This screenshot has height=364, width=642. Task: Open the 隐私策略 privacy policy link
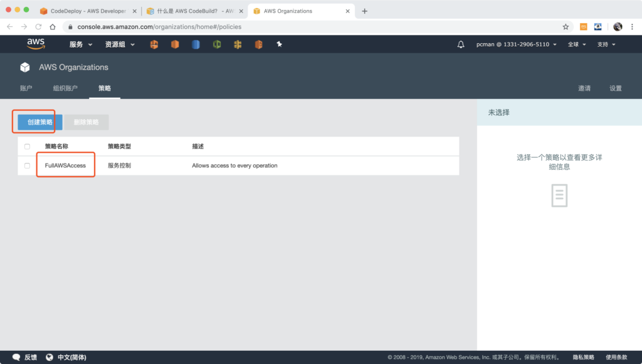coord(584,357)
